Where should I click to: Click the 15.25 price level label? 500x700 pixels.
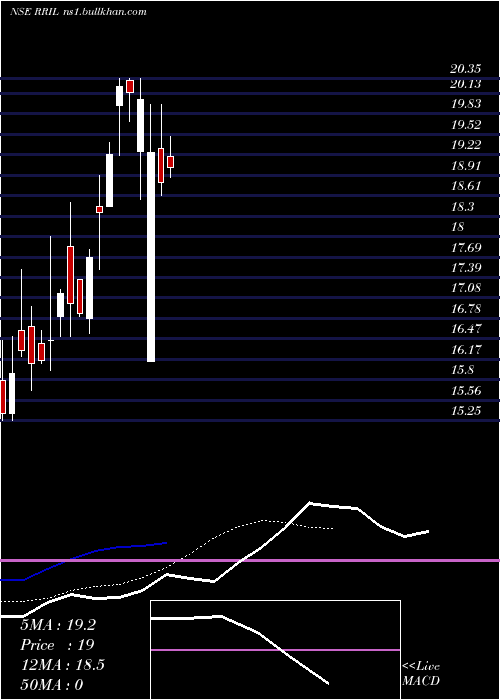(466, 410)
